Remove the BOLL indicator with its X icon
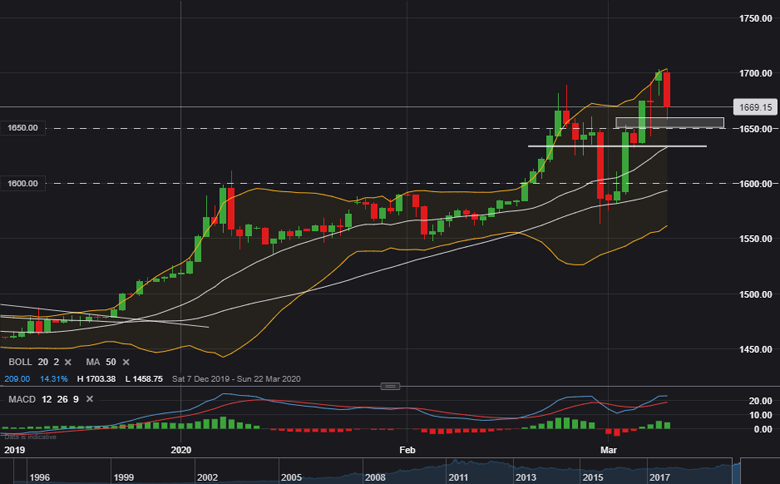 tap(70, 361)
